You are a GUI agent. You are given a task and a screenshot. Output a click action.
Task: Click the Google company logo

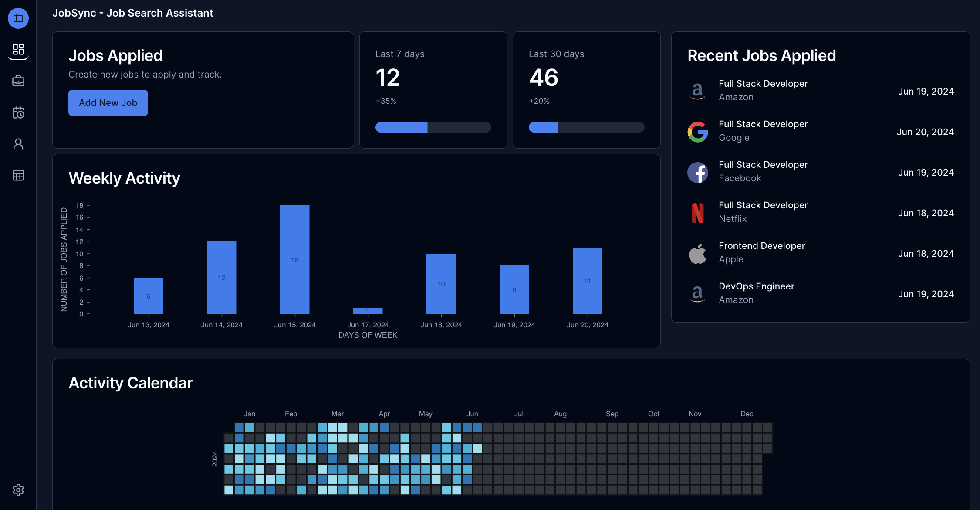[698, 132]
